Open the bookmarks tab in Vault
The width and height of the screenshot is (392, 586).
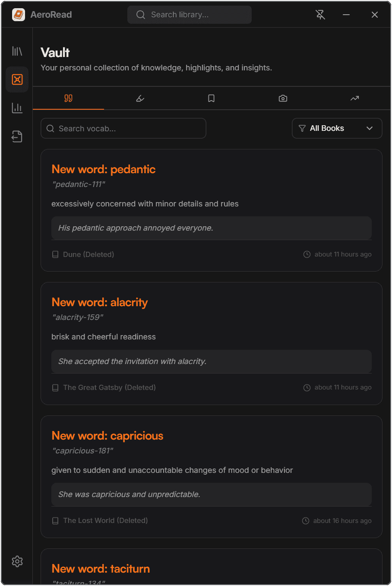coord(211,98)
